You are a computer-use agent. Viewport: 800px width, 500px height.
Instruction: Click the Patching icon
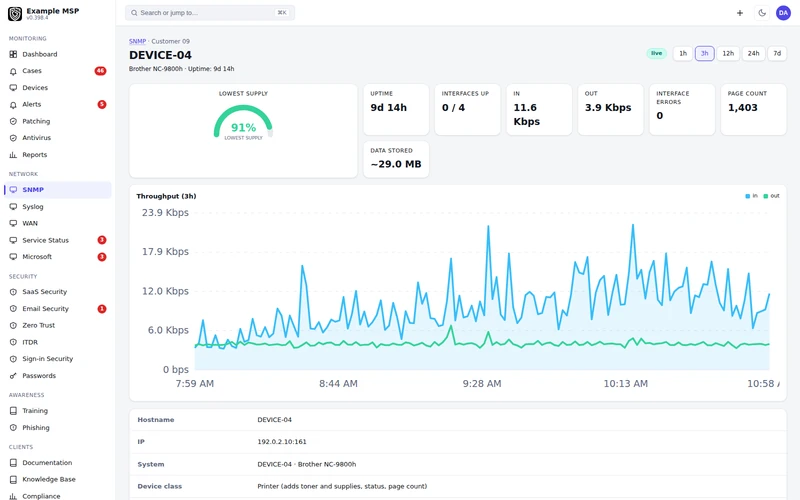(13, 121)
